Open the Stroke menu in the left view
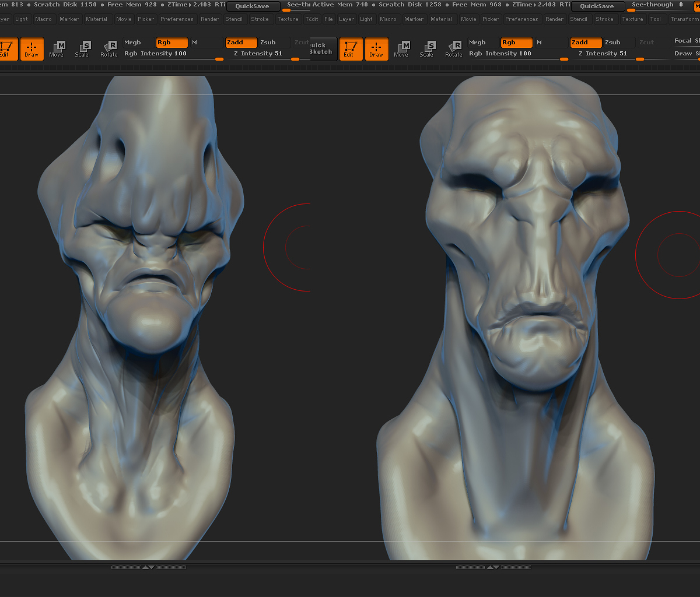The width and height of the screenshot is (700, 597). tap(260, 19)
